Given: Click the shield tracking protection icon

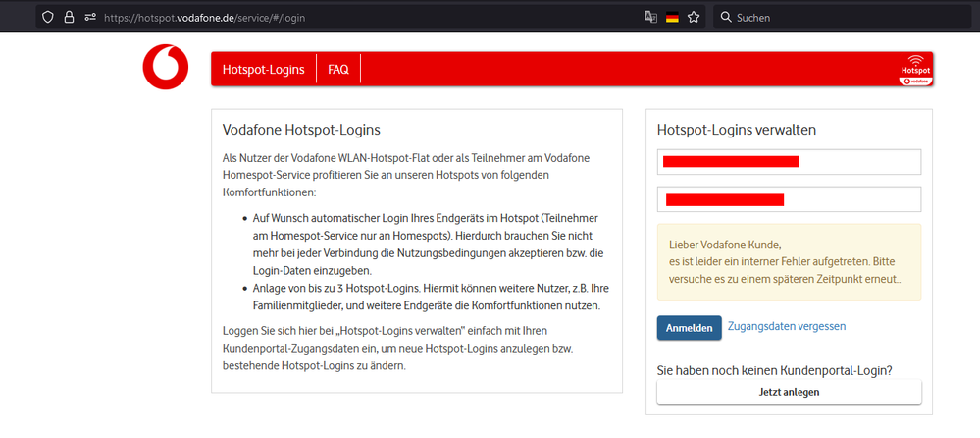Looking at the screenshot, I should 48,17.
